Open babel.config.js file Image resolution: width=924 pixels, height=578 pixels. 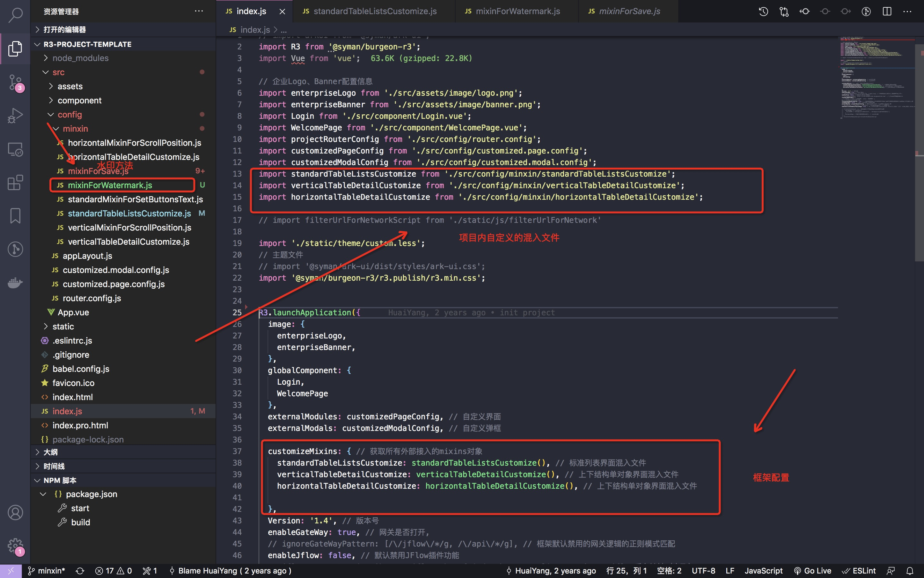tap(123, 369)
